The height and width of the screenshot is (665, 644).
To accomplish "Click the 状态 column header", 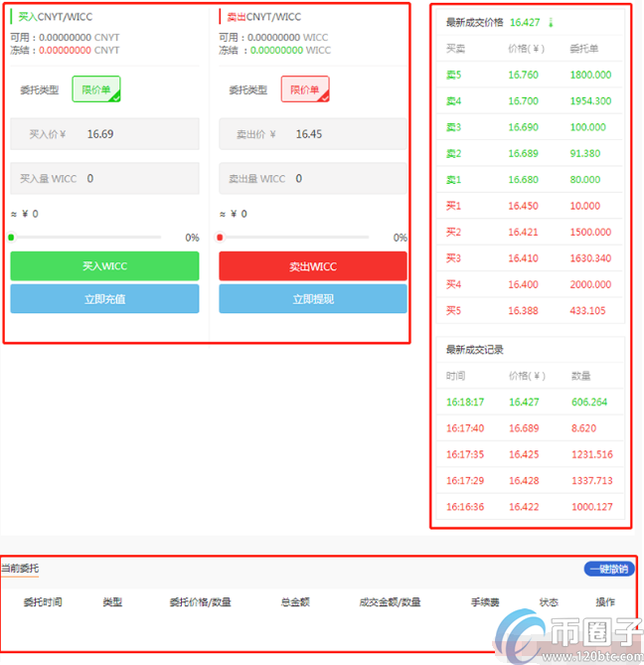I will (x=549, y=601).
